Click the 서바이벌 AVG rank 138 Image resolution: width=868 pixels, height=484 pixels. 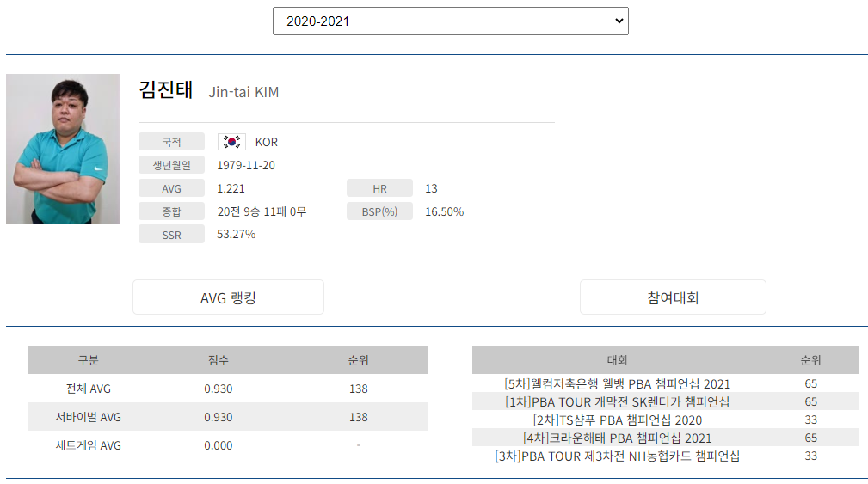[x=358, y=417]
